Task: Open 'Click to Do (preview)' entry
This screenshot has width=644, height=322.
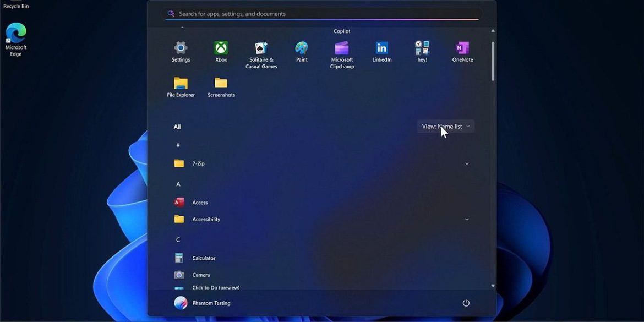Action: click(x=216, y=287)
